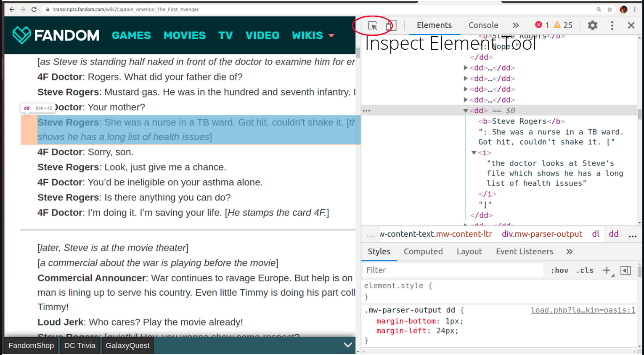Toggle the device toolbar icon

(391, 26)
